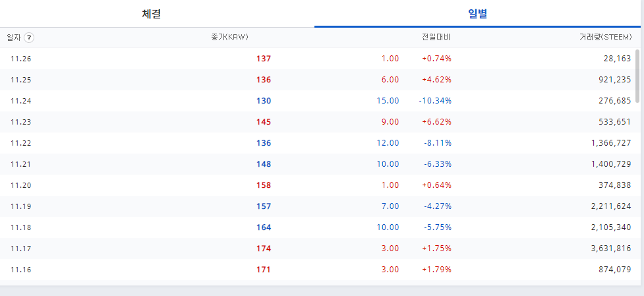644x296 pixels.
Task: Click the help icon next to 일자
Action: [x=29, y=38]
